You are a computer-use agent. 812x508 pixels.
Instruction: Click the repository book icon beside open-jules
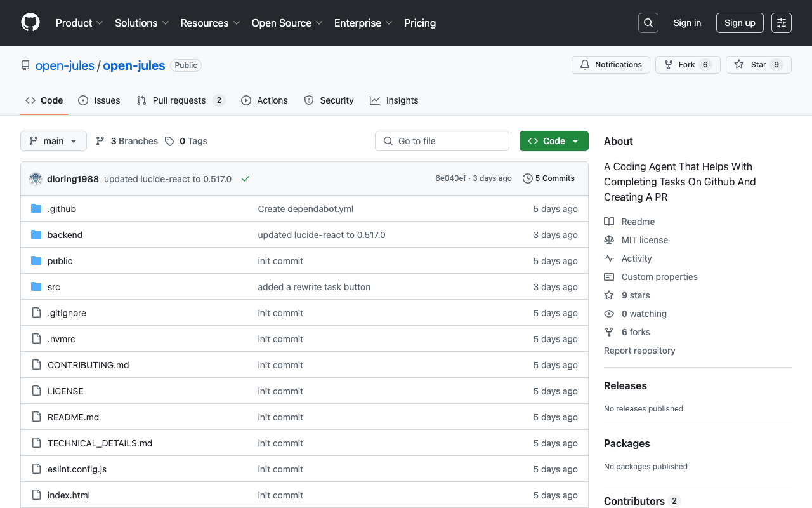click(x=25, y=65)
